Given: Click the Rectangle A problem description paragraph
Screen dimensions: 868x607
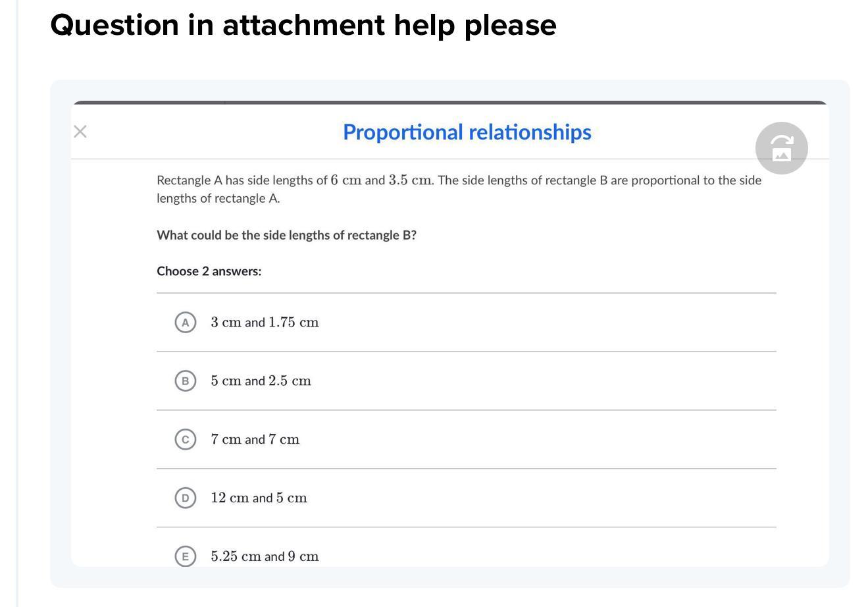Looking at the screenshot, I should [459, 189].
